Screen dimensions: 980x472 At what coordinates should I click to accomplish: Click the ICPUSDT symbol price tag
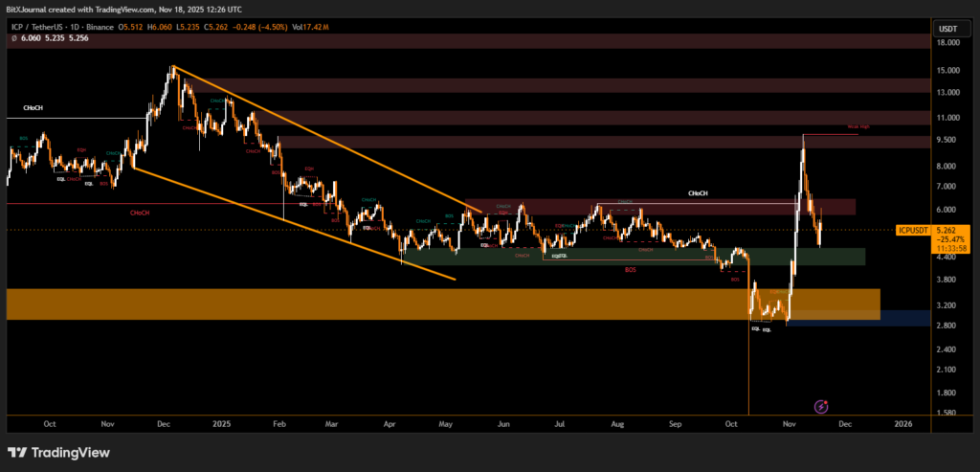coord(916,230)
